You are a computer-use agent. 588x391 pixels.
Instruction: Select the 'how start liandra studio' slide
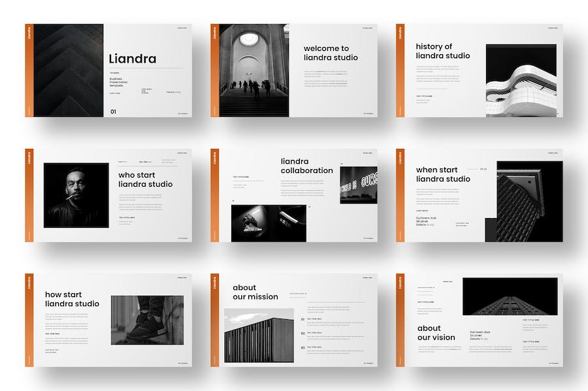[x=108, y=320]
